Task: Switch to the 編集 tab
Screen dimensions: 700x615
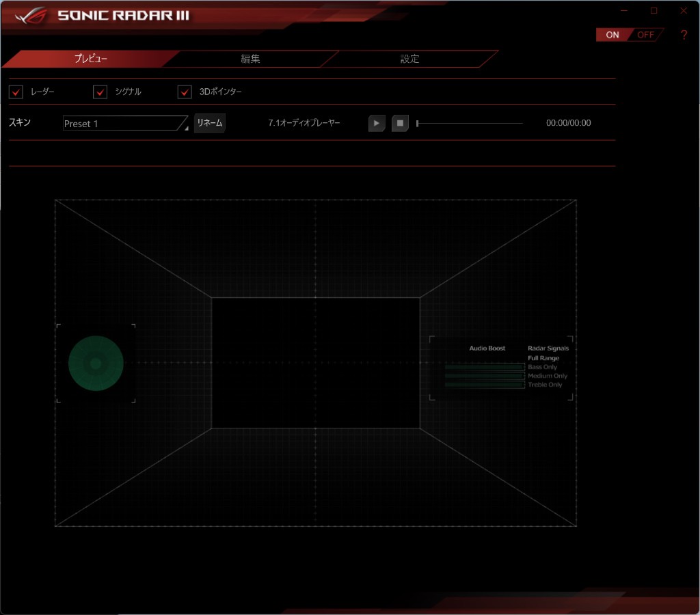Action: pos(250,59)
